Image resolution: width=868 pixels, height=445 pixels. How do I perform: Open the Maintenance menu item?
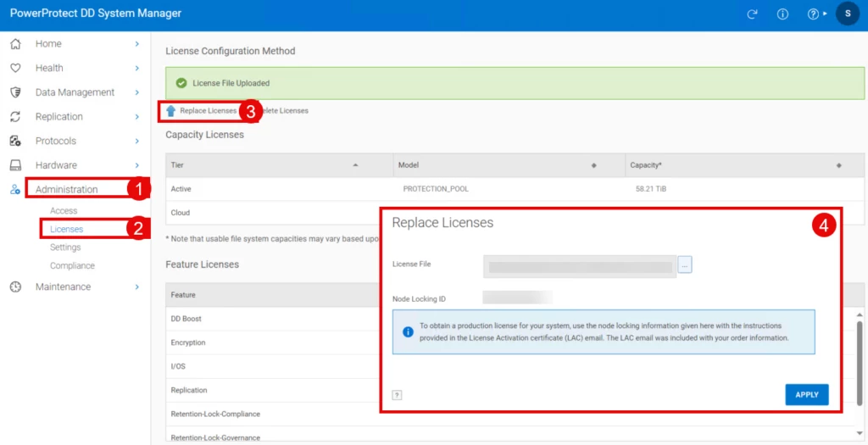[x=63, y=286]
